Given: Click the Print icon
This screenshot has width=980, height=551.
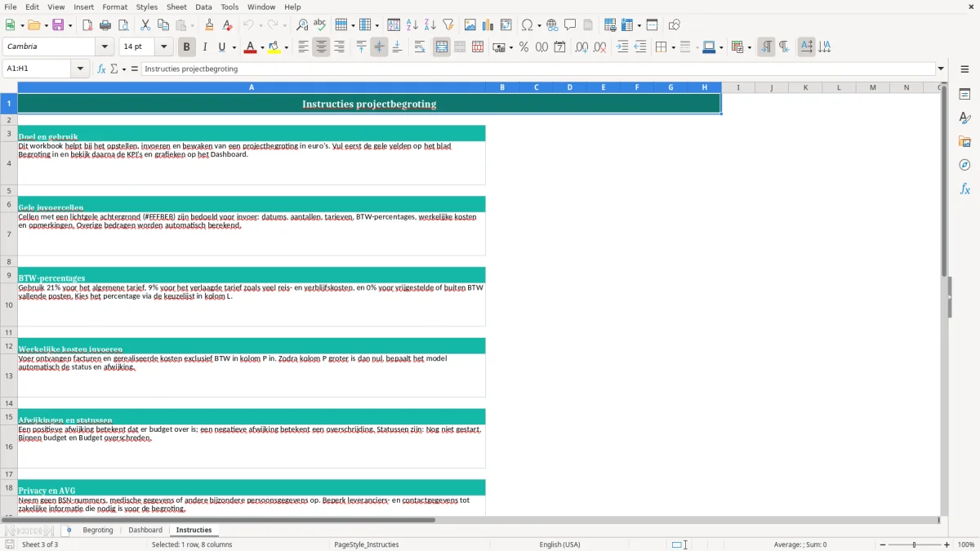Looking at the screenshot, I should coord(105,25).
